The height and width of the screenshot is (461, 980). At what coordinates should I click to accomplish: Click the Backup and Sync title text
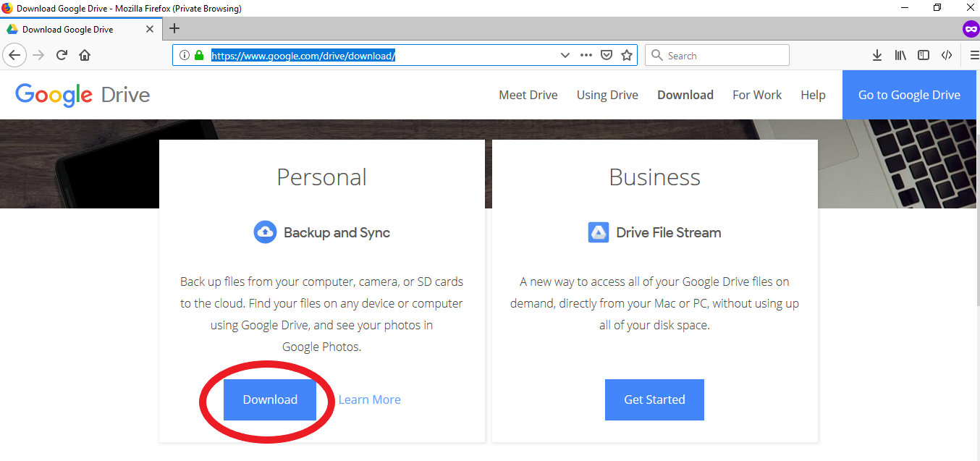pos(337,233)
